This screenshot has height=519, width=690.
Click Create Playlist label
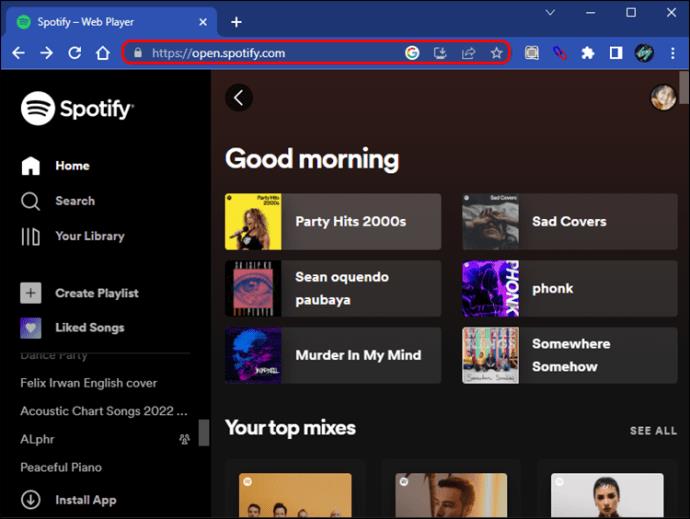click(x=97, y=293)
